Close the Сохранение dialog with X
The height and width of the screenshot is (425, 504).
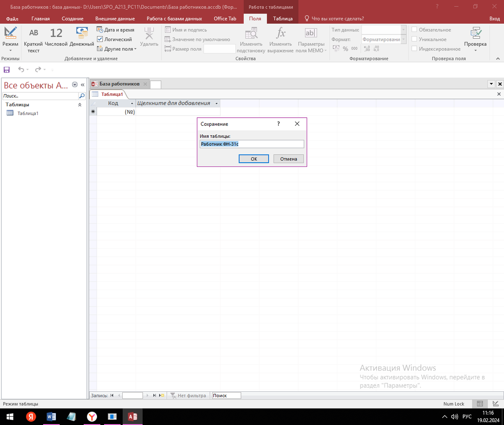[x=297, y=124]
